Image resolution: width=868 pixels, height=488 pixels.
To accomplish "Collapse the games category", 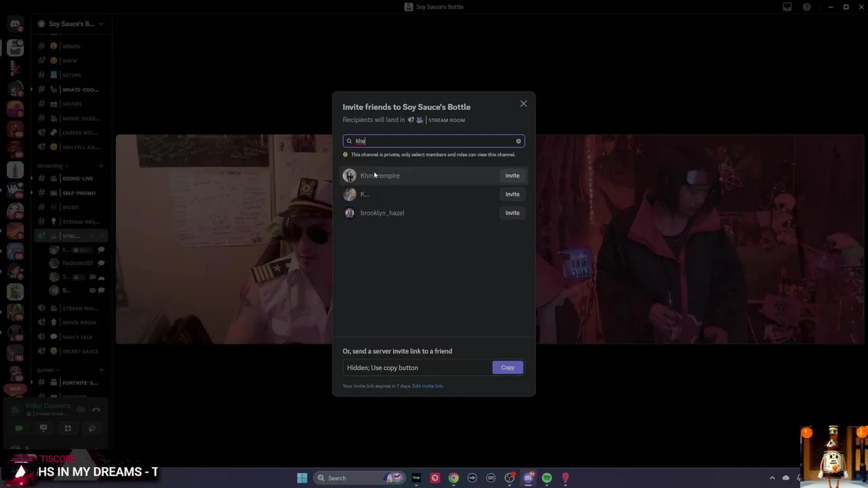I will [x=47, y=370].
